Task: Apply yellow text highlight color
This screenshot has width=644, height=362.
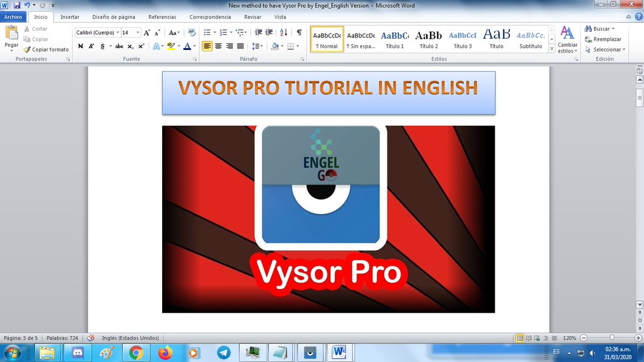Action: coord(171,46)
